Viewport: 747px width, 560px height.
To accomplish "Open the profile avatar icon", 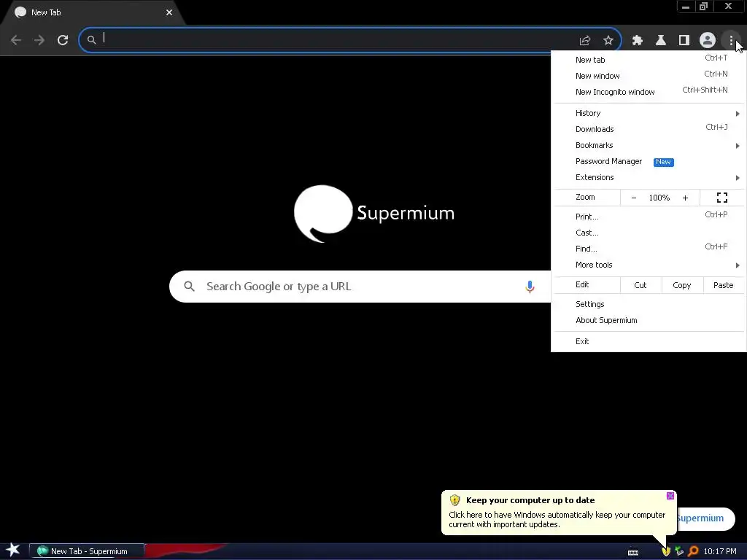I will (708, 40).
